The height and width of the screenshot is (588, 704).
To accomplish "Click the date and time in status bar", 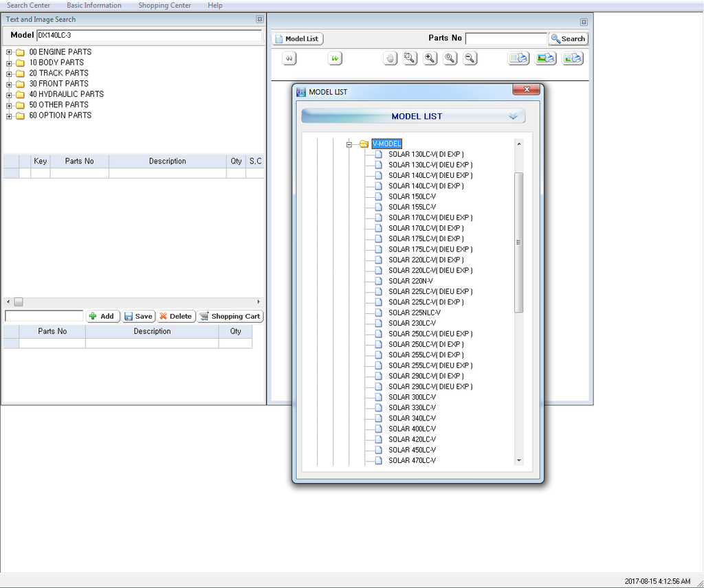I will click(657, 581).
